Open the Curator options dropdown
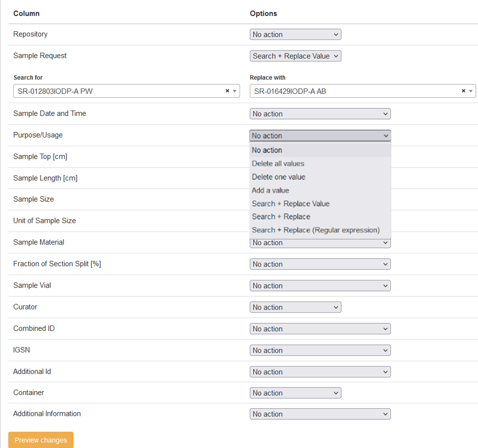The image size is (478, 448). (x=295, y=307)
